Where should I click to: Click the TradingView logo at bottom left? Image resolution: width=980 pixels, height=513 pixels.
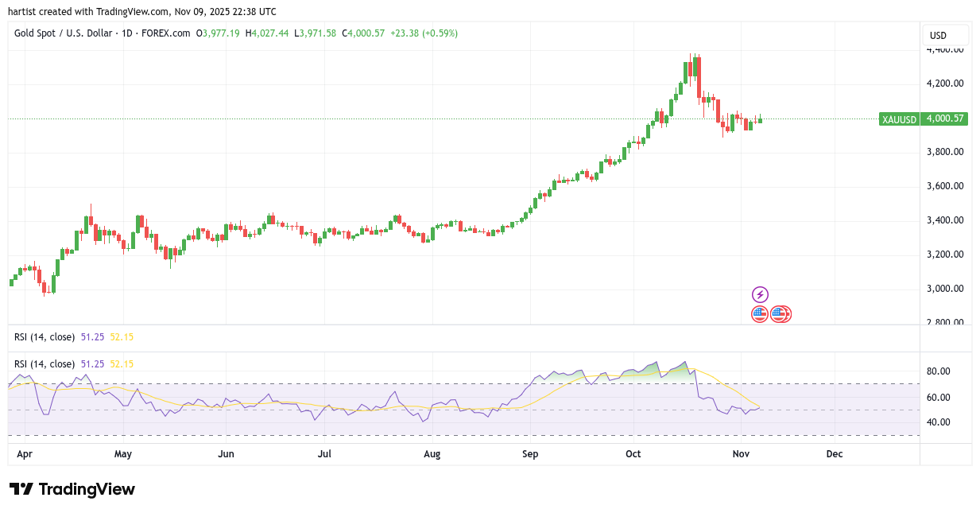pos(72,489)
